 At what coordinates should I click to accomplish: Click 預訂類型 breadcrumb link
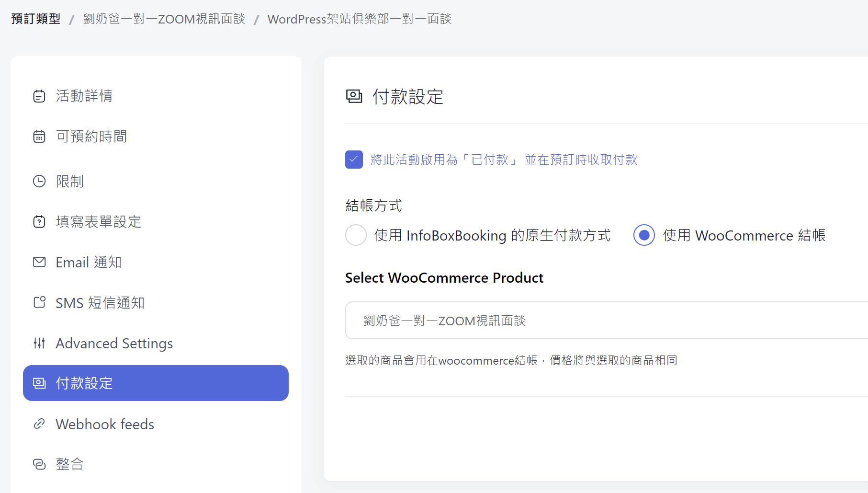point(36,19)
